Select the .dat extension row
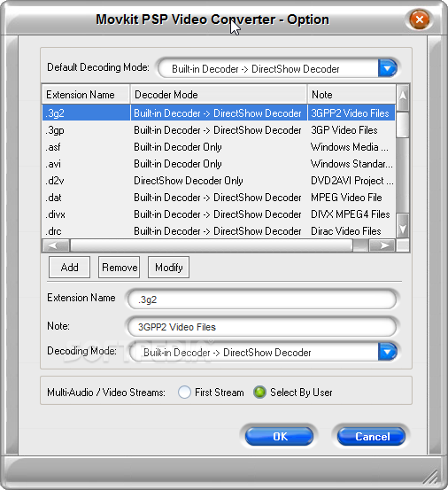 [x=219, y=198]
